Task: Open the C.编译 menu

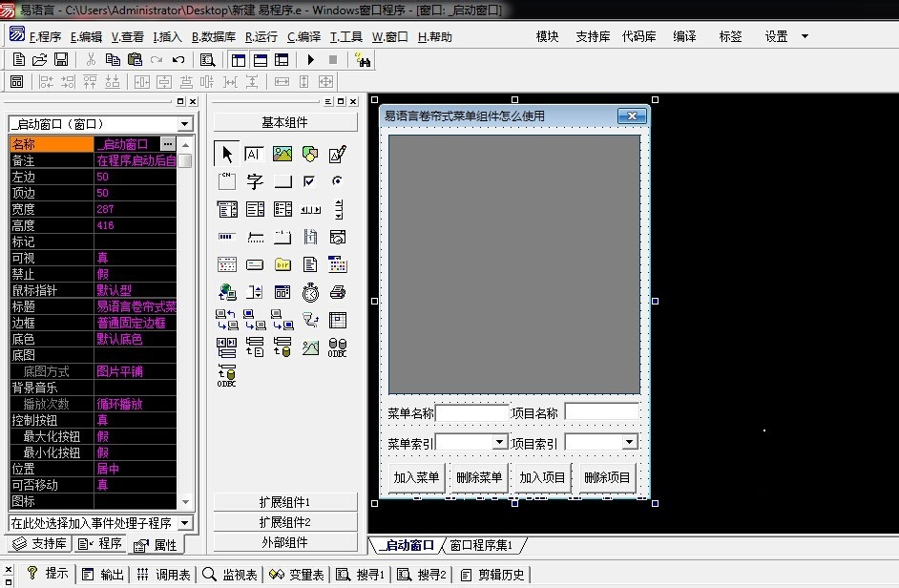Action: point(303,36)
